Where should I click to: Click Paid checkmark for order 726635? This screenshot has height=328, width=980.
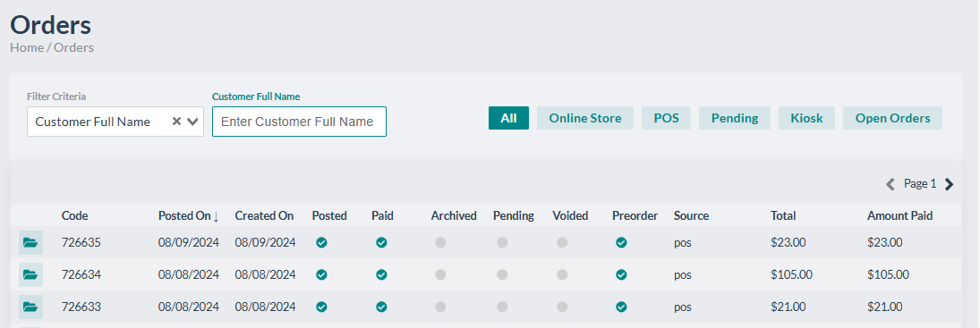click(x=381, y=242)
